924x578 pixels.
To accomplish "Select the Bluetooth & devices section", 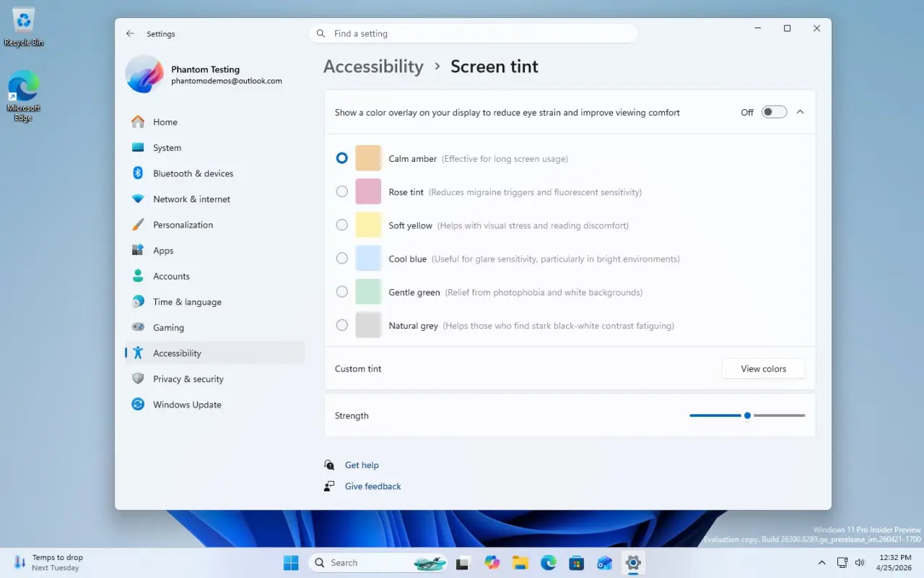I will pyautogui.click(x=193, y=173).
